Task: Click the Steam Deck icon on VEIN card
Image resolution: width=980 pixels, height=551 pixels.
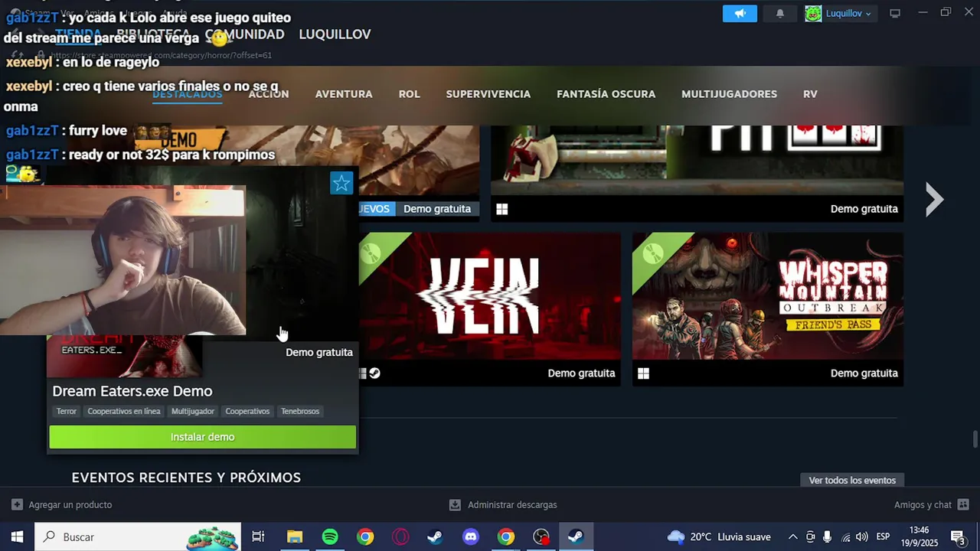Action: pyautogui.click(x=374, y=373)
